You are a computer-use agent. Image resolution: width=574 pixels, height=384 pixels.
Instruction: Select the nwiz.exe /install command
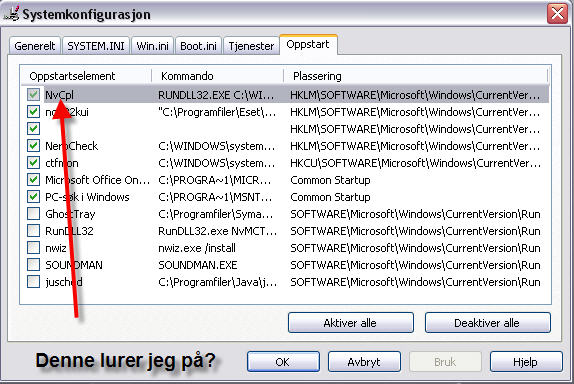coord(197,248)
